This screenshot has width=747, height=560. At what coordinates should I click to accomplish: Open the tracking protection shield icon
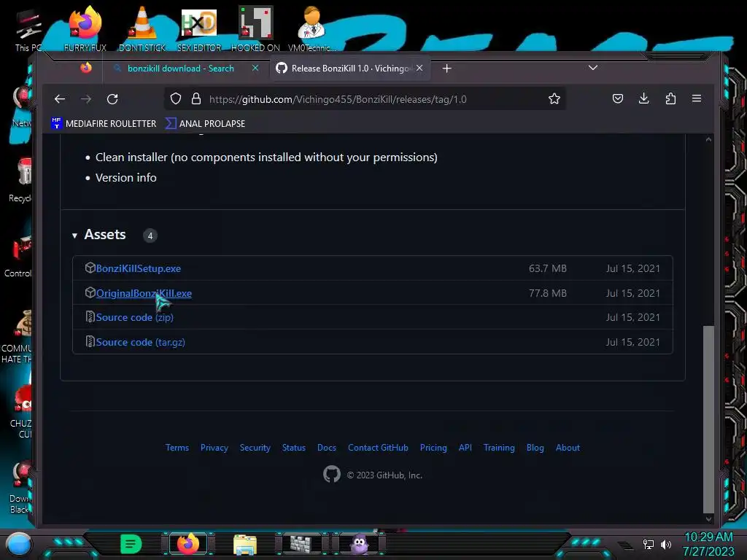[x=176, y=99]
